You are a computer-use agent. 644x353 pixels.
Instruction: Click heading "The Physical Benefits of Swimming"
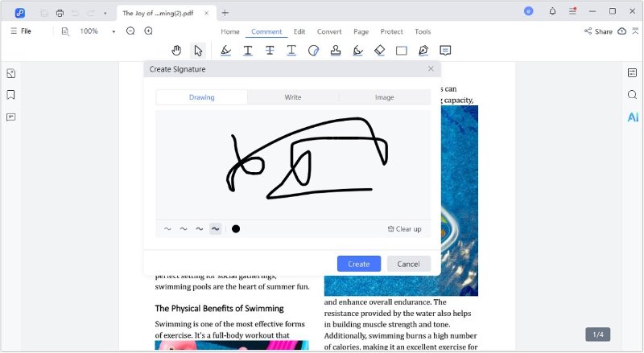click(219, 308)
